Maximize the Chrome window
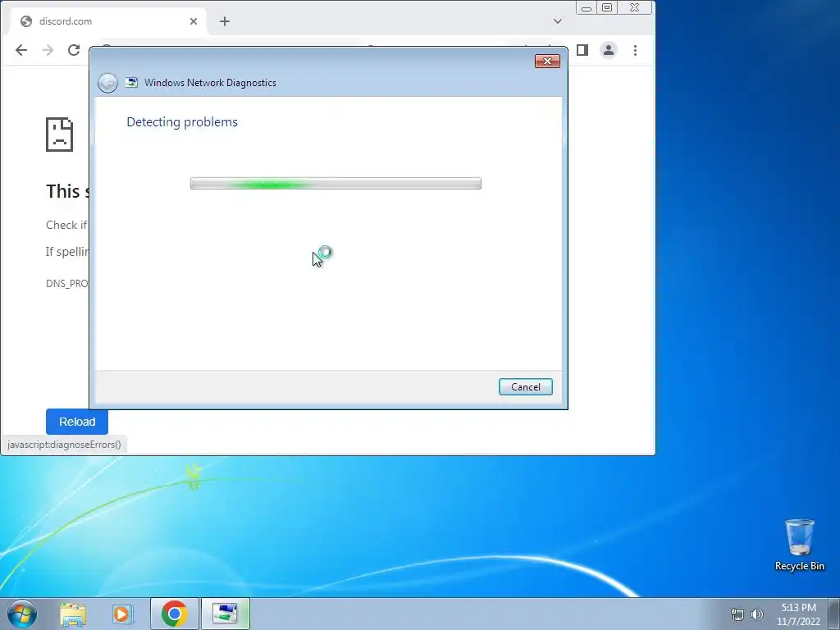Viewport: 840px width, 630px height. [607, 8]
